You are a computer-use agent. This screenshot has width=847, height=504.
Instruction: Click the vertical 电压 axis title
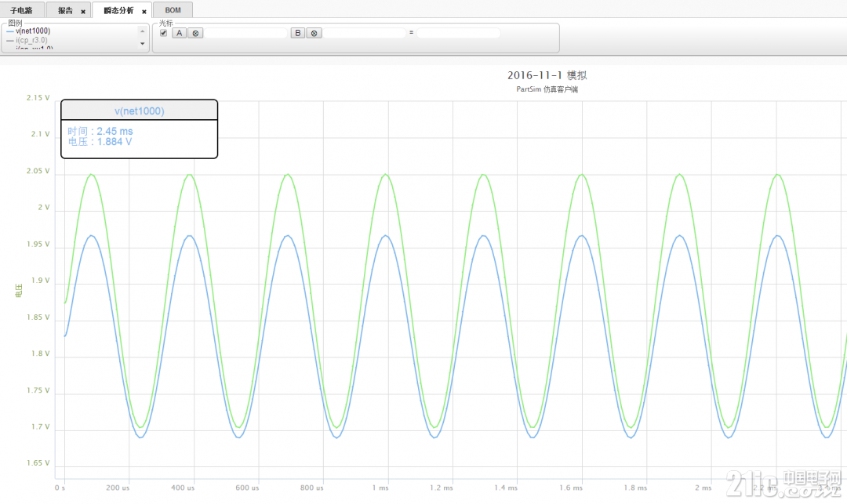coord(19,291)
